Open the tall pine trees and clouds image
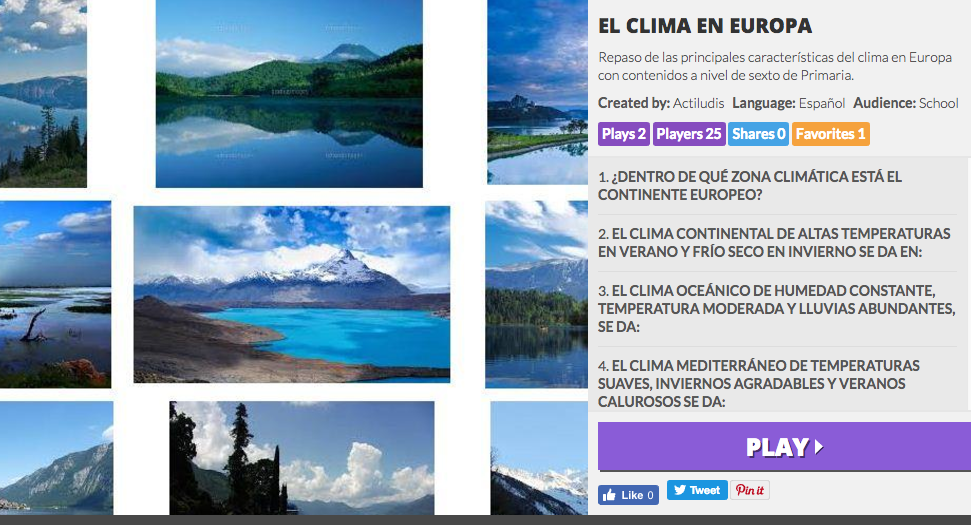Screen dimensions: 971x525 (302, 458)
